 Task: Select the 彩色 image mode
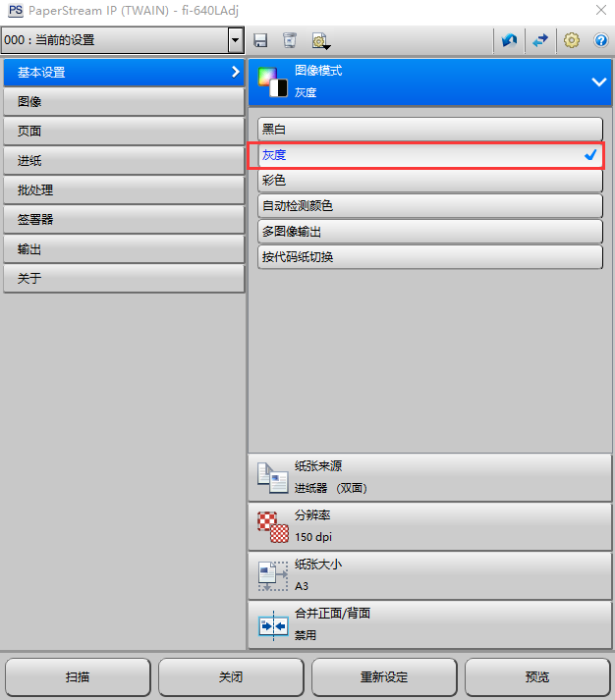coord(430,181)
